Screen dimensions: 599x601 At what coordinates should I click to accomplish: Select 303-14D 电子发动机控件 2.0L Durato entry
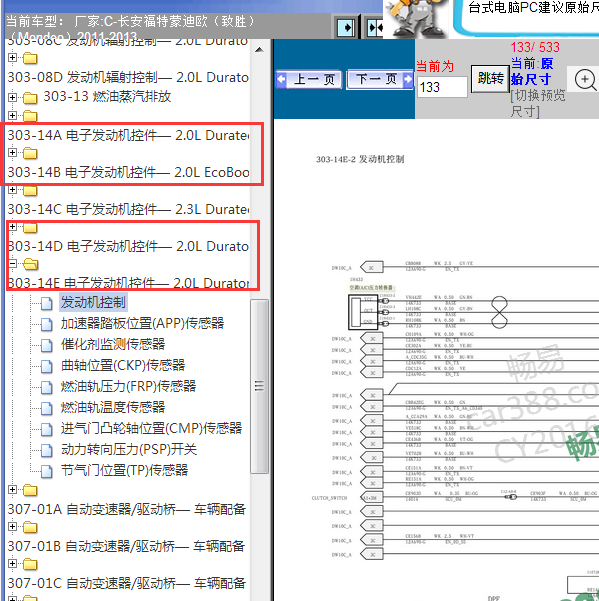128,246
